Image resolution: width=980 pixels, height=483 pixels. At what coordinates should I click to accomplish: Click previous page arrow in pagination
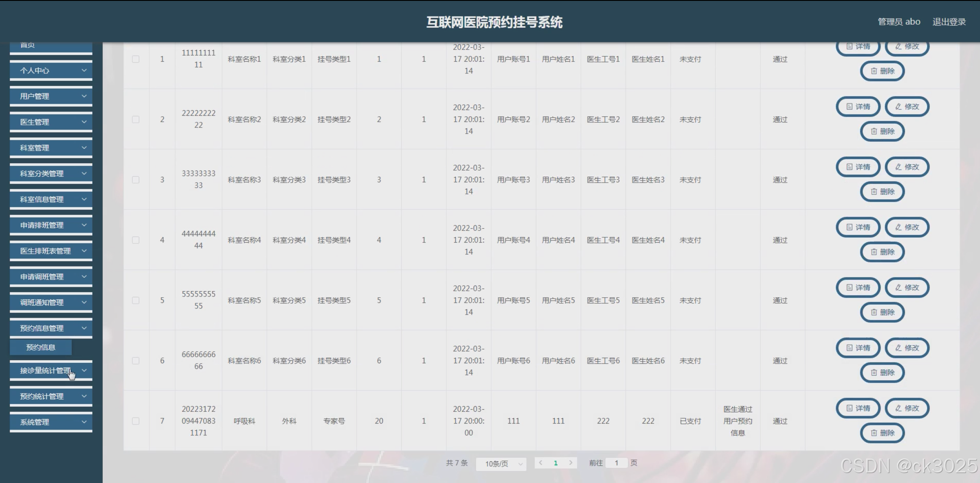coord(541,463)
